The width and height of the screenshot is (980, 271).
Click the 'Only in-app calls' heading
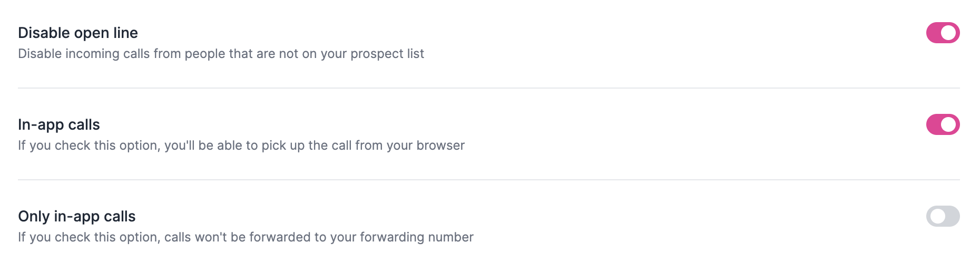click(77, 216)
